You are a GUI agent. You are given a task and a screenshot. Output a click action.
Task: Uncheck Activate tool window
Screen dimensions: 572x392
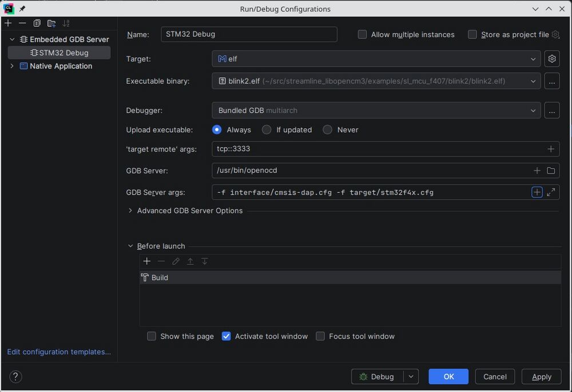[227, 336]
